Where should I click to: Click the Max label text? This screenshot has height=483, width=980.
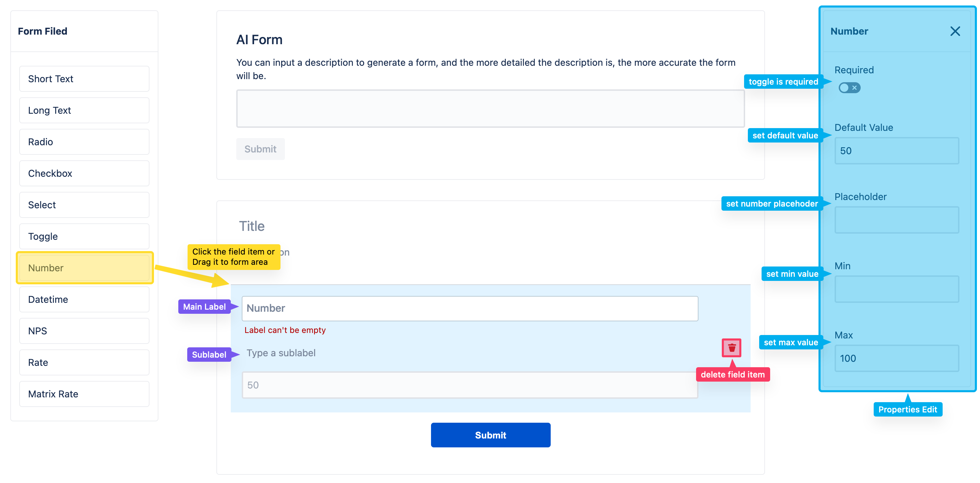[844, 335]
